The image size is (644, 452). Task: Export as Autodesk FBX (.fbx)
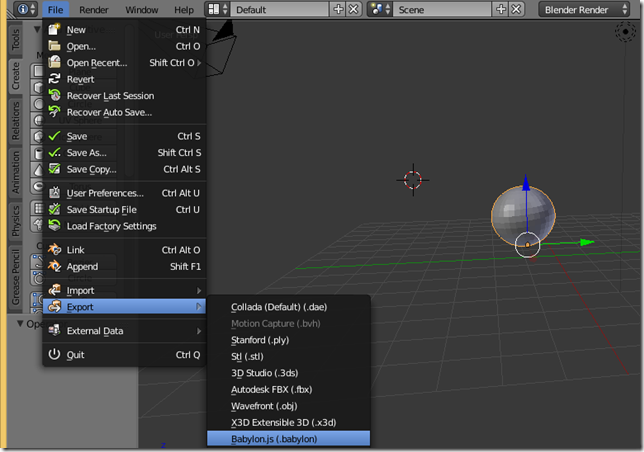(288, 389)
